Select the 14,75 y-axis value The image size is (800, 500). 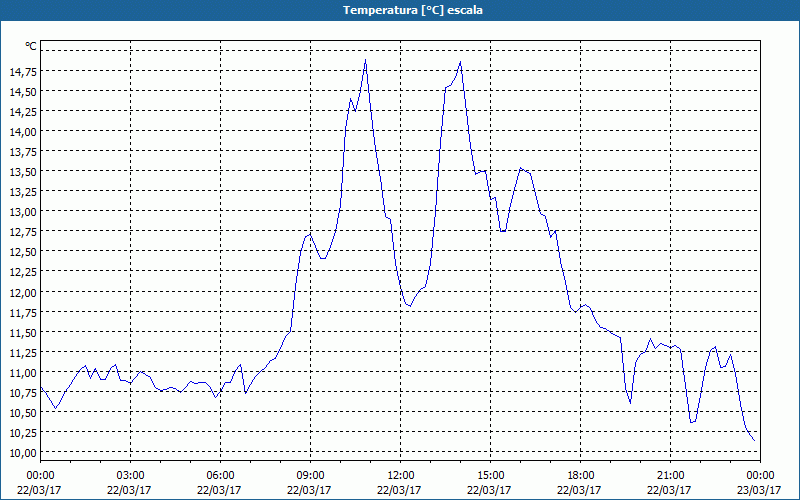point(23,71)
